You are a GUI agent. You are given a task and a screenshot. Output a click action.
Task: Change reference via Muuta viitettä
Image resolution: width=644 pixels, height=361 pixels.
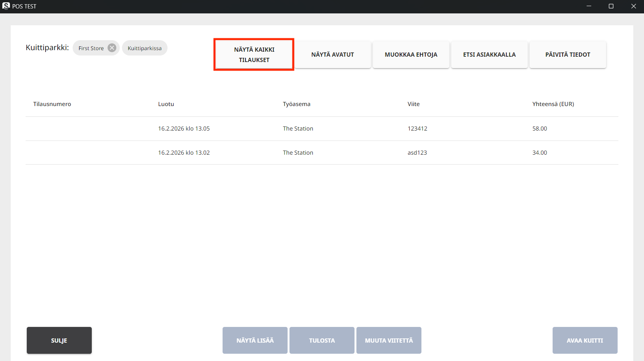(389, 340)
